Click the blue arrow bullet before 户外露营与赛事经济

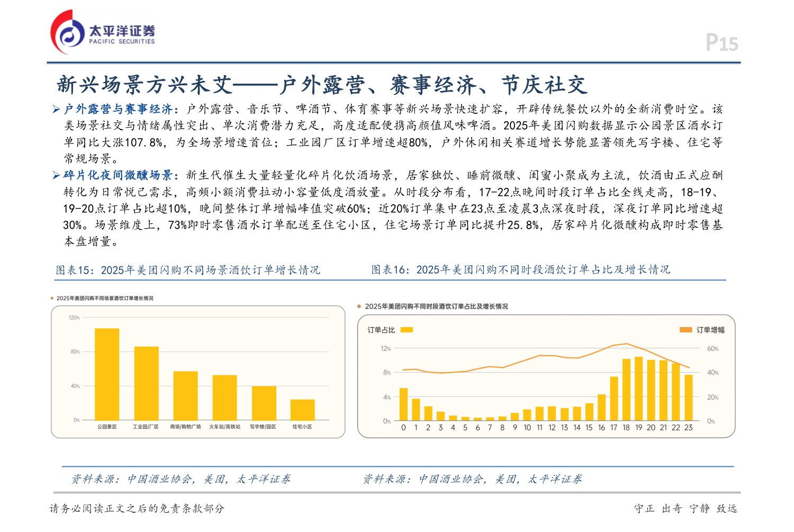56,110
